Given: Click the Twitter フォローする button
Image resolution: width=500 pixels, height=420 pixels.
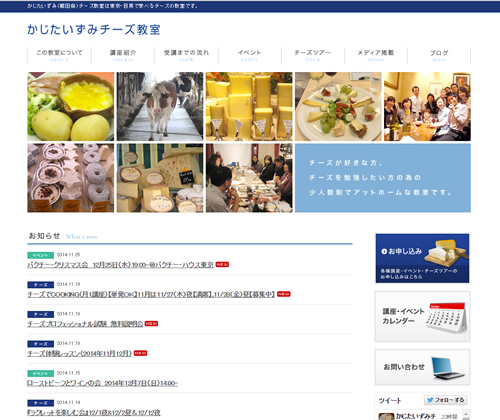Looking at the screenshot, I should pos(445,400).
